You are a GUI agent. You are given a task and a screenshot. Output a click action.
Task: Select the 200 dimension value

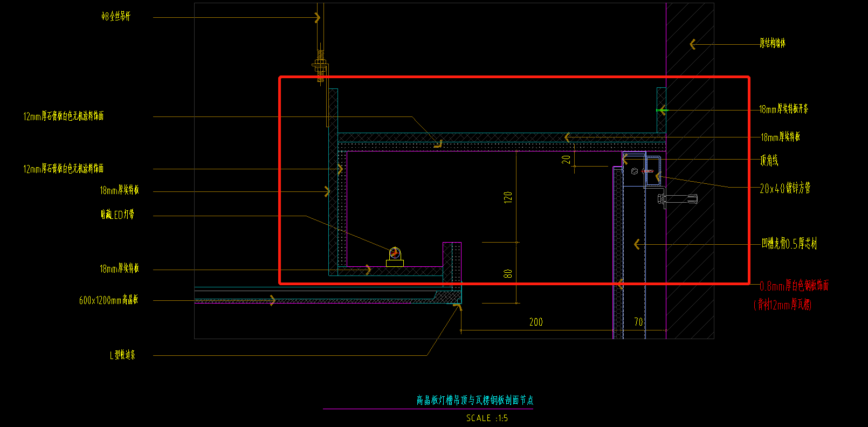click(536, 322)
